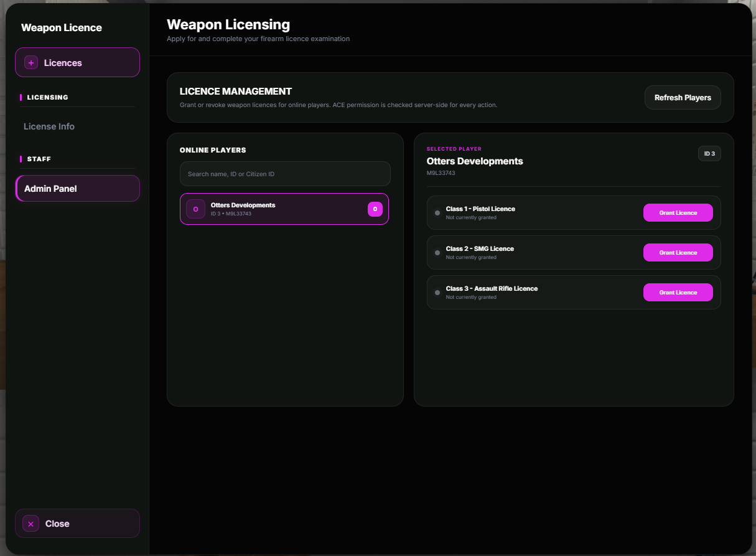
Task: Click the LICENCE MANAGEMENT heading
Action: (236, 92)
